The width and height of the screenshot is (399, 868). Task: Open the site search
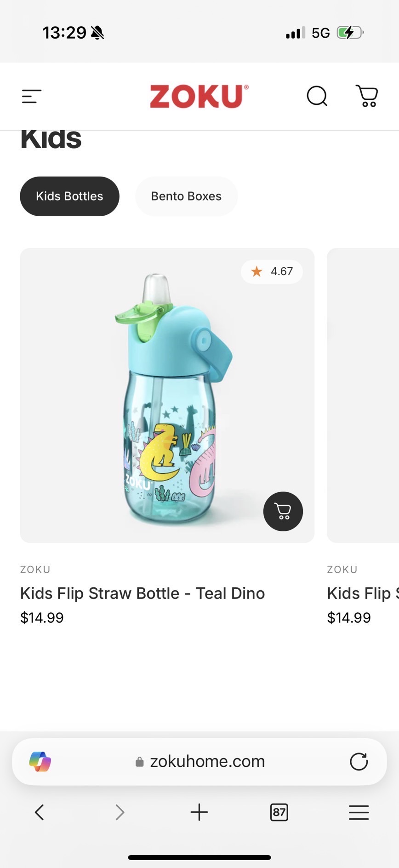click(317, 96)
